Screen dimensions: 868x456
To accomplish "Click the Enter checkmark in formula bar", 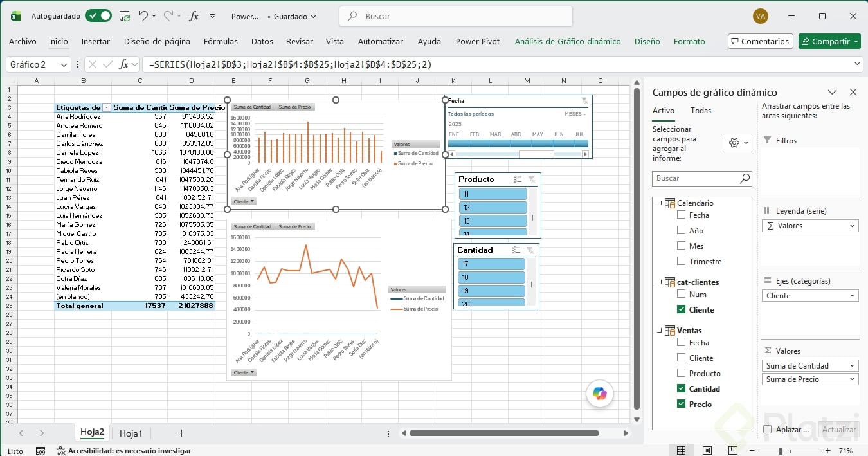I will pos(109,64).
